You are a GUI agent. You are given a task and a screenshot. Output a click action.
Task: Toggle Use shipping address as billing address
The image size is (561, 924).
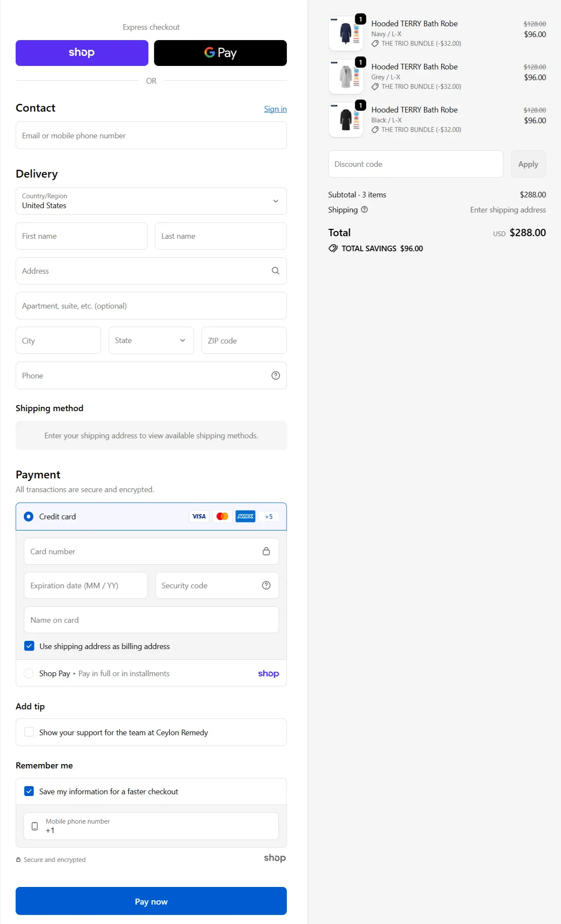[x=29, y=646]
